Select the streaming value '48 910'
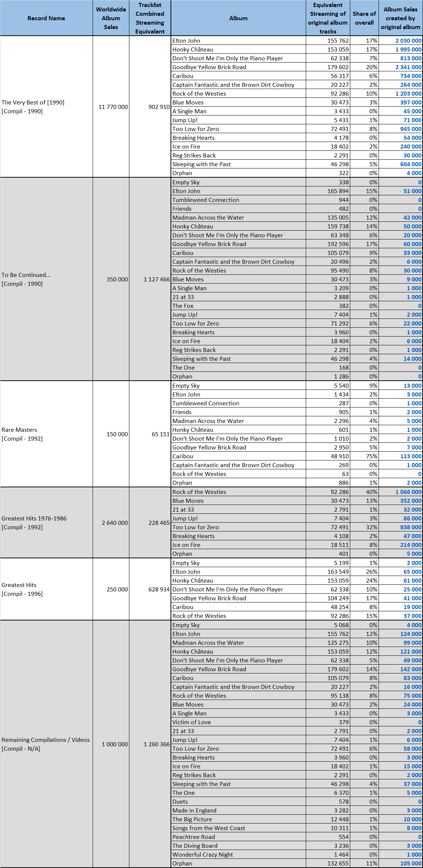The image size is (423, 868). click(340, 456)
